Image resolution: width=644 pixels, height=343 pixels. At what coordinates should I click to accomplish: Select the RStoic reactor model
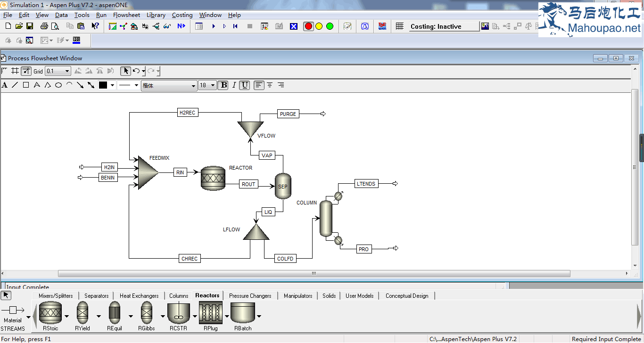50,316
